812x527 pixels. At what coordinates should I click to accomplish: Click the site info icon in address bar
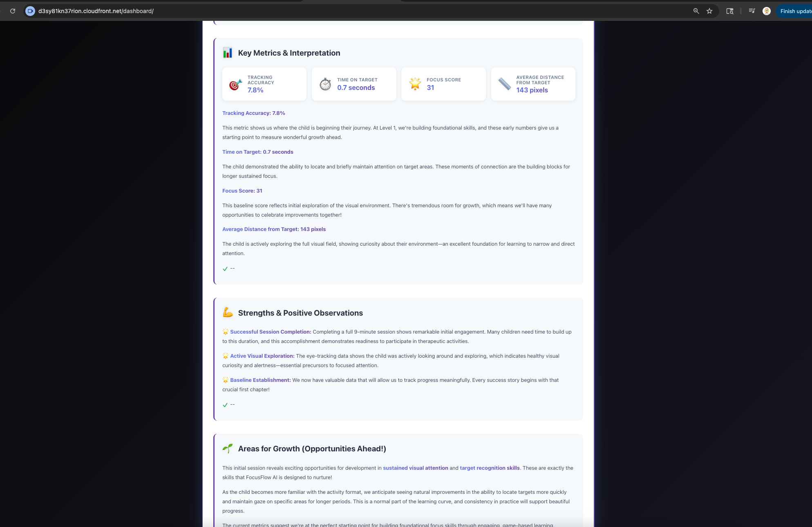tap(30, 11)
